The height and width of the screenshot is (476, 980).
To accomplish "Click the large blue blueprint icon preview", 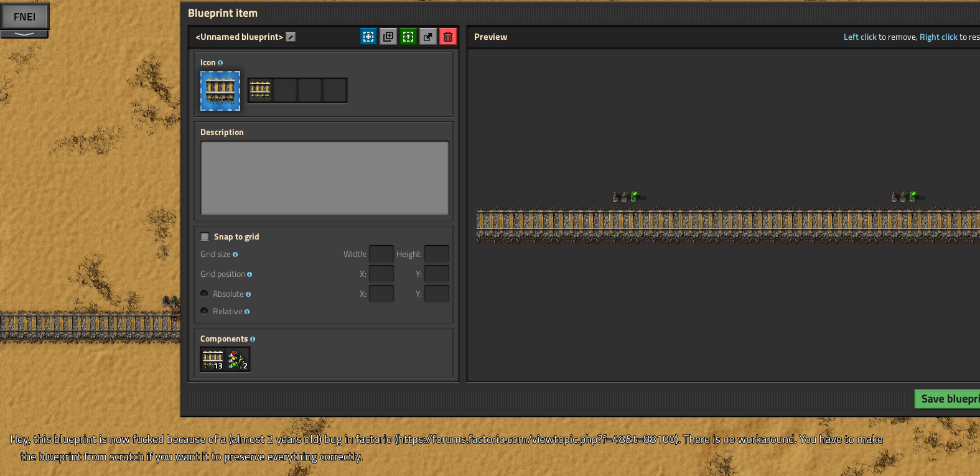I will [x=220, y=91].
